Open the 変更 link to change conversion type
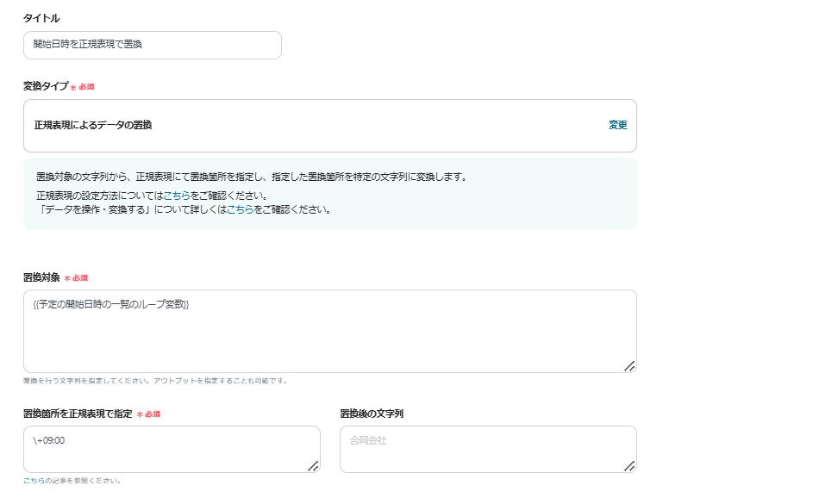 click(x=617, y=125)
